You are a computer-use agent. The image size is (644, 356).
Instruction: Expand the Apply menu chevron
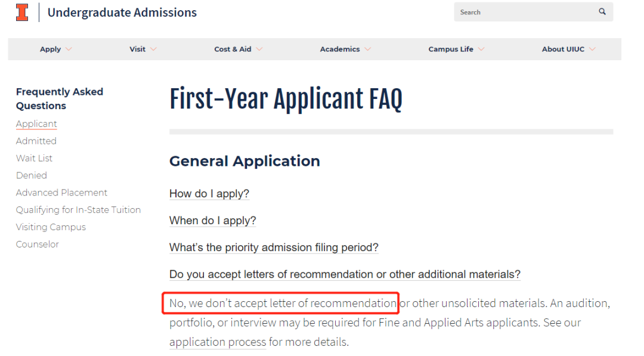(69, 49)
